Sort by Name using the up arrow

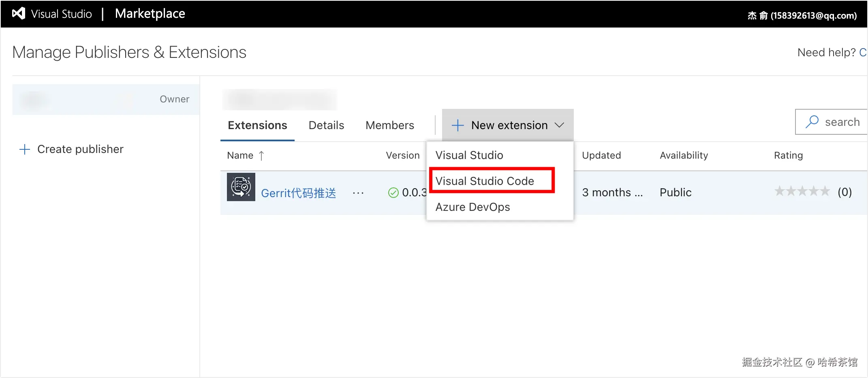261,156
